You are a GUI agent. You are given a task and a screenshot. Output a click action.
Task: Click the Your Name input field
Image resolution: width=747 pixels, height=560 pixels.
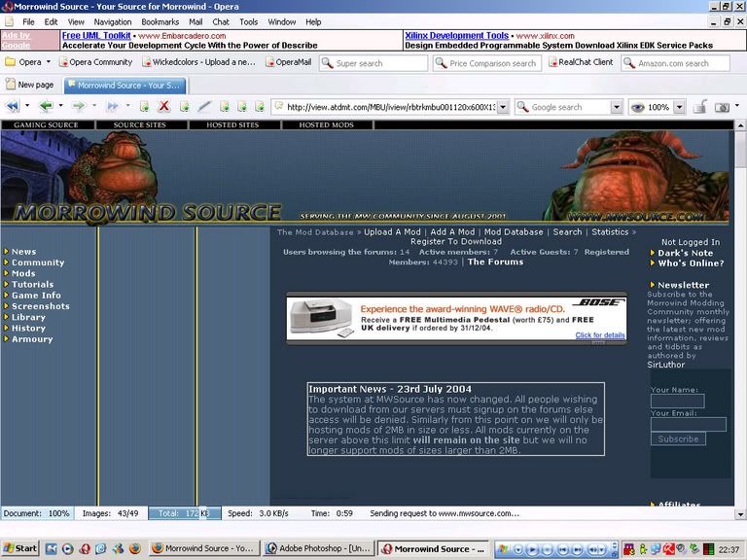coord(677,401)
